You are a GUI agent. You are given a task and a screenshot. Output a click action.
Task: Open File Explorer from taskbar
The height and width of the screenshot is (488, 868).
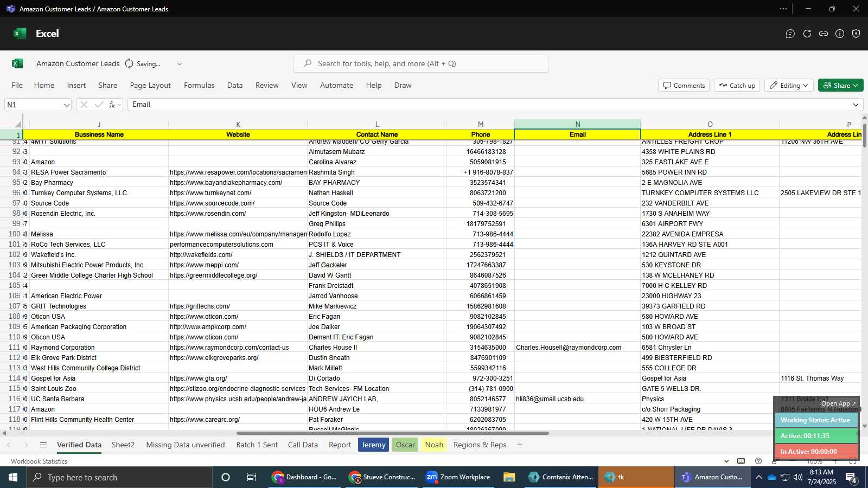(x=509, y=477)
